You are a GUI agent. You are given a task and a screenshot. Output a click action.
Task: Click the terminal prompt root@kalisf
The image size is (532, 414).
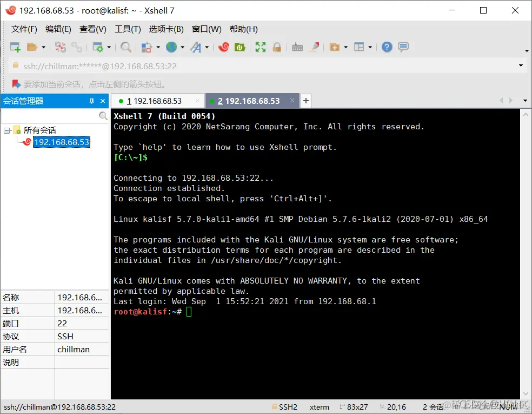(140, 311)
